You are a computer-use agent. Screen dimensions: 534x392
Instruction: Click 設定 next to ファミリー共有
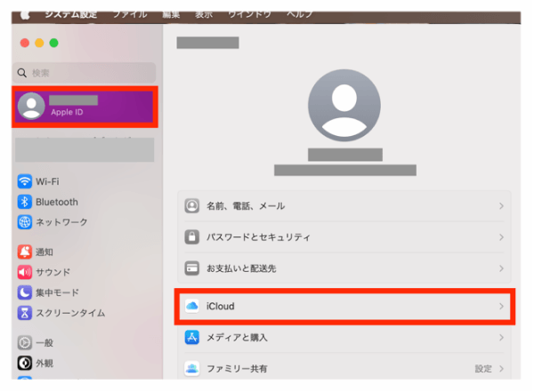click(x=483, y=369)
